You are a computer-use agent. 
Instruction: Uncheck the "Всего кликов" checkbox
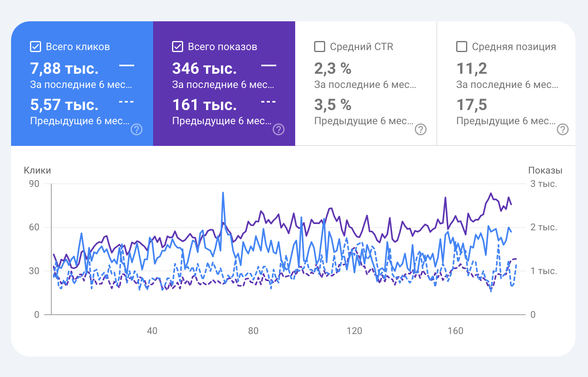(x=36, y=47)
